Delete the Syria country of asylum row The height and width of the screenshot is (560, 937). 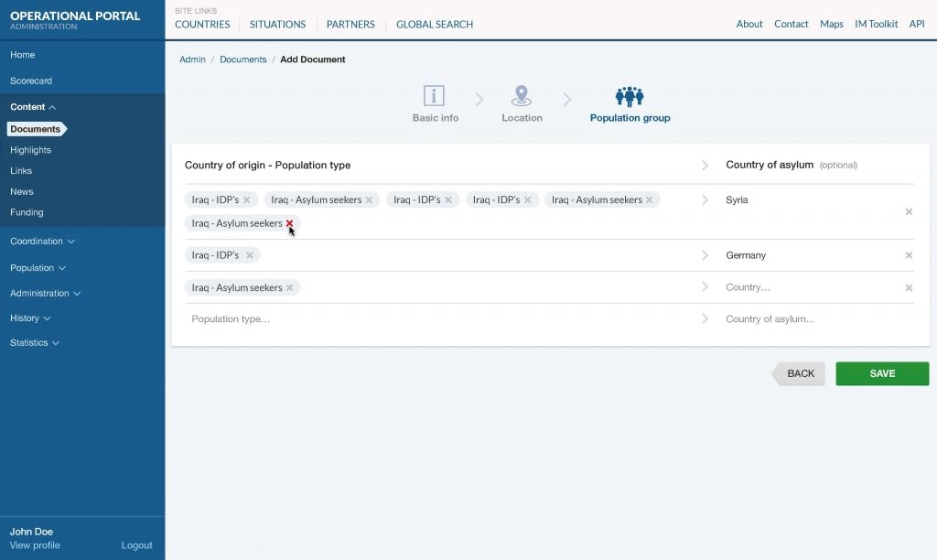[x=909, y=211]
